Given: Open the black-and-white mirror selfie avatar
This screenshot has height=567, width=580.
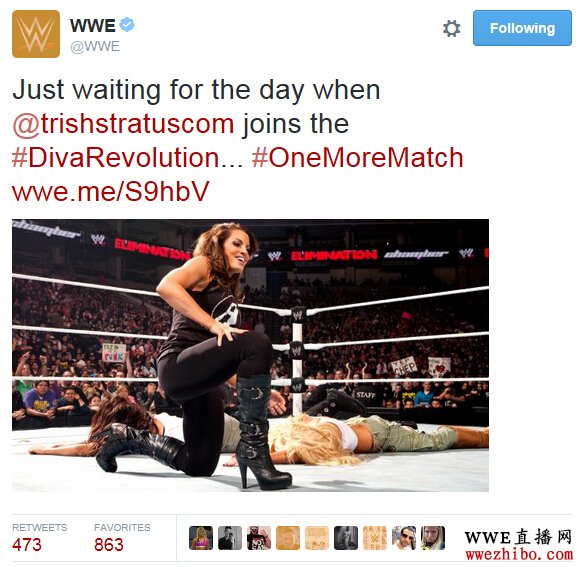Looking at the screenshot, I should coord(230,538).
